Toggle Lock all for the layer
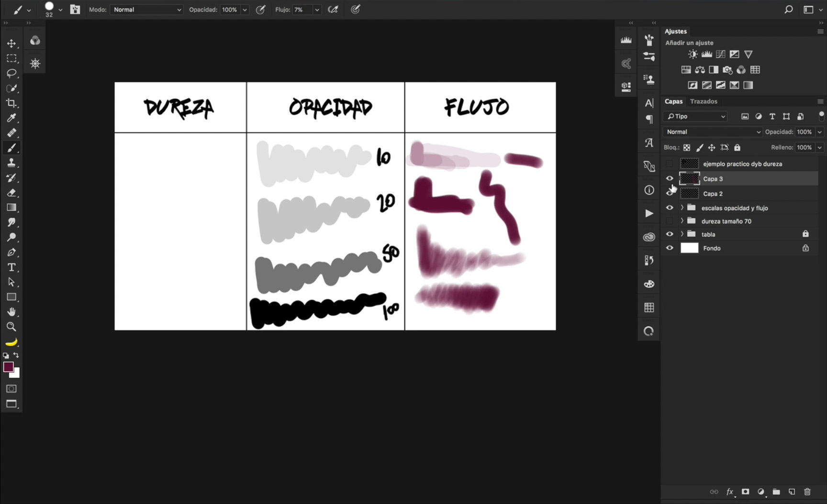Image resolution: width=827 pixels, height=504 pixels. [738, 147]
